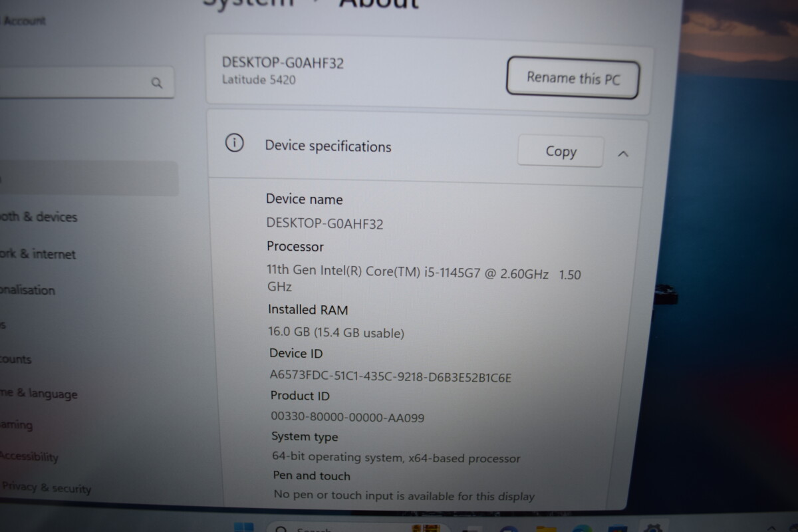Image resolution: width=798 pixels, height=532 pixels.
Task: Click the A6573FDC-51C1-435C-9218-D6B3E52B1C6E value
Action: click(390, 376)
